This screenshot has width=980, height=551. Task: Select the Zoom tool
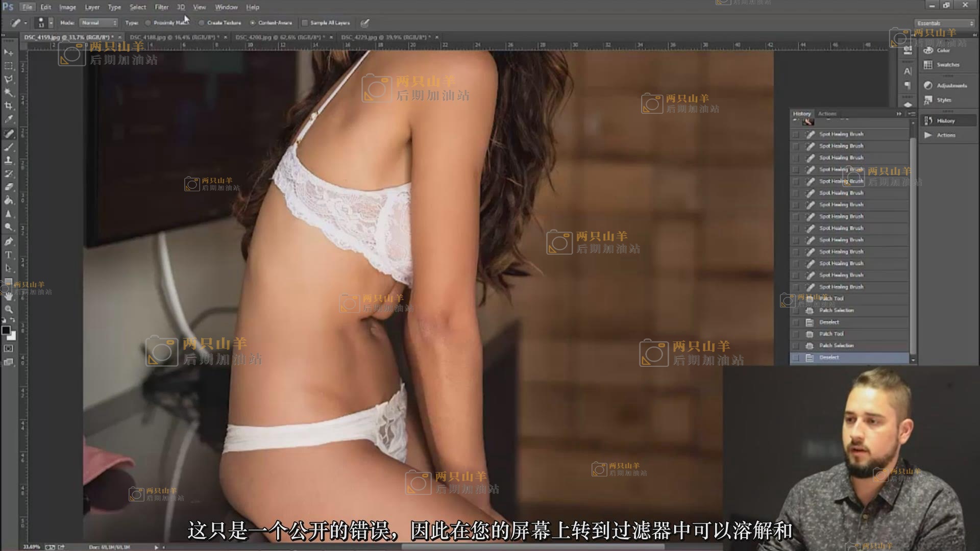click(x=9, y=309)
